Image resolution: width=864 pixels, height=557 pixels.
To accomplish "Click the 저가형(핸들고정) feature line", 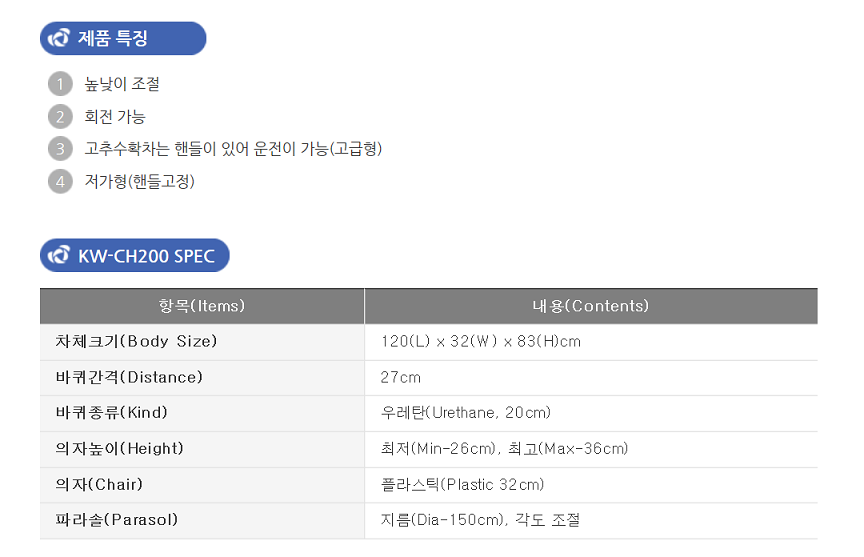I will pos(139,181).
